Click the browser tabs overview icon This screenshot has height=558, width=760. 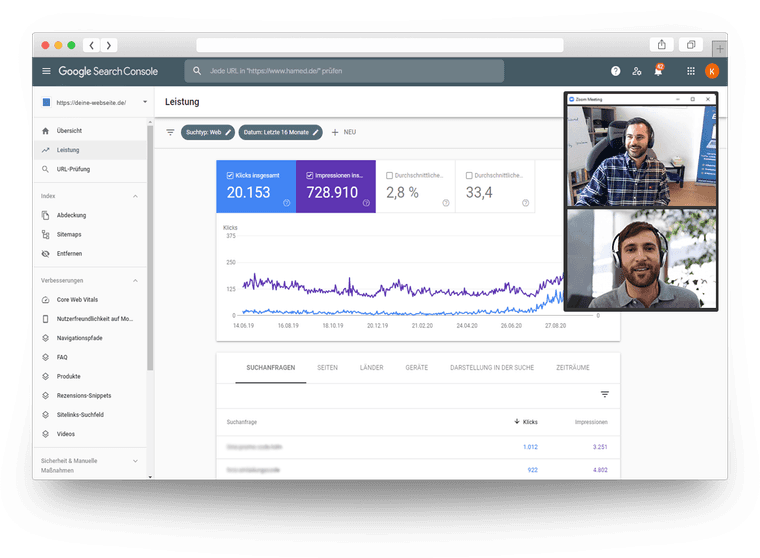pos(691,45)
